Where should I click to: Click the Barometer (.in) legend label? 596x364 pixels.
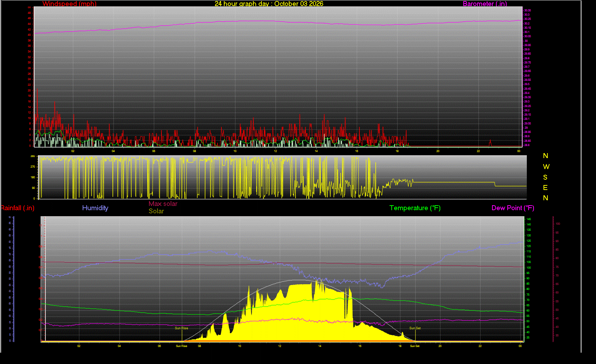tap(485, 4)
